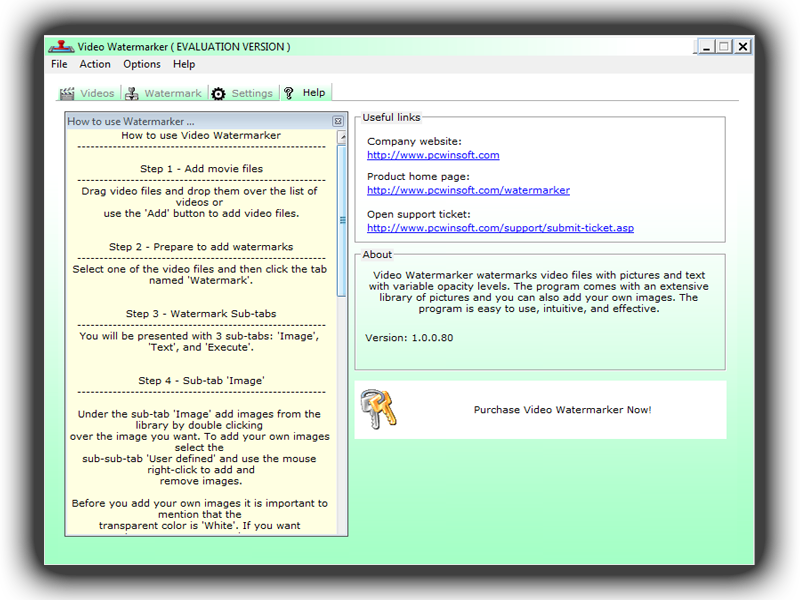The width and height of the screenshot is (800, 600).
Task: Open the Action menu
Action: point(95,64)
